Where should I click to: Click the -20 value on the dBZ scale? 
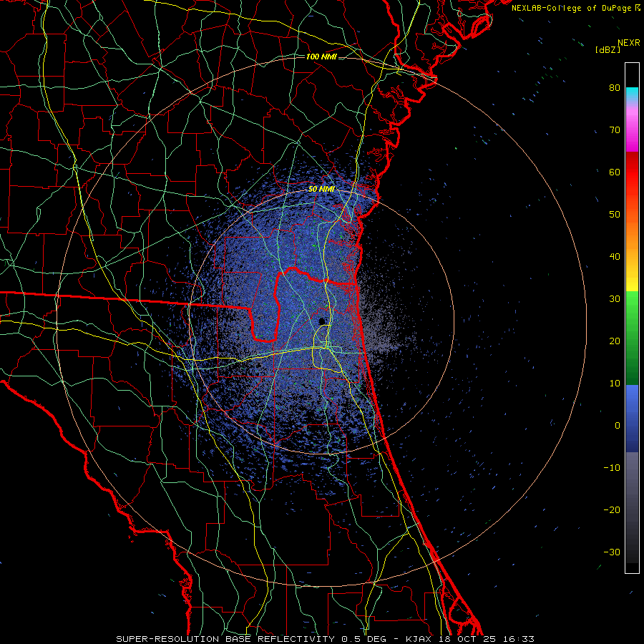[x=612, y=510]
